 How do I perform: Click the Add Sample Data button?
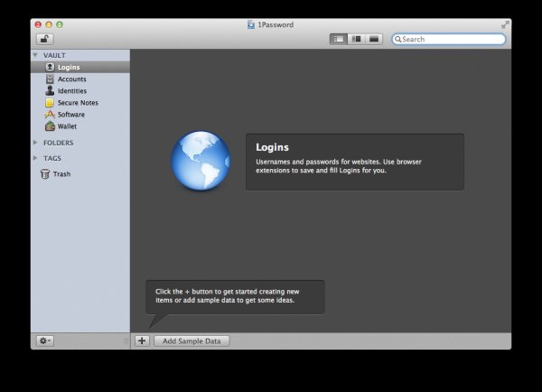192,341
